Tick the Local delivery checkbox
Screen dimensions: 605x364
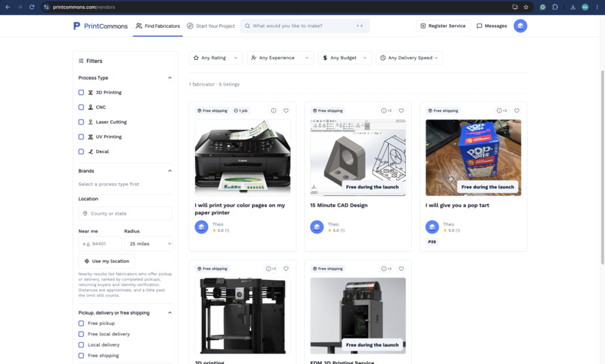(81, 344)
